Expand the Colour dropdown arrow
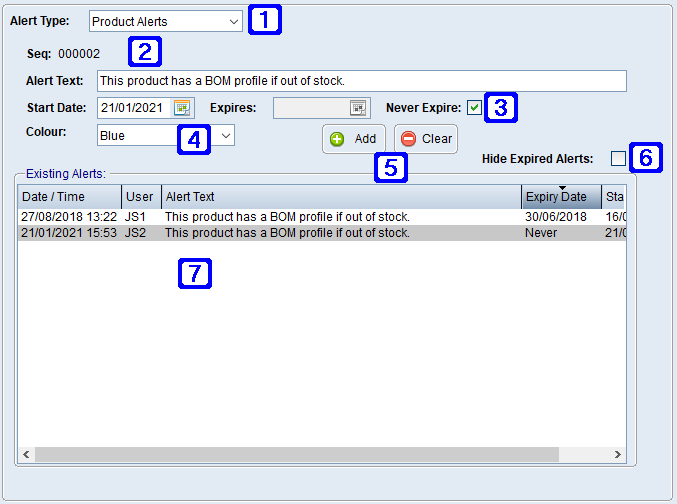The height and width of the screenshot is (504, 677). click(226, 135)
